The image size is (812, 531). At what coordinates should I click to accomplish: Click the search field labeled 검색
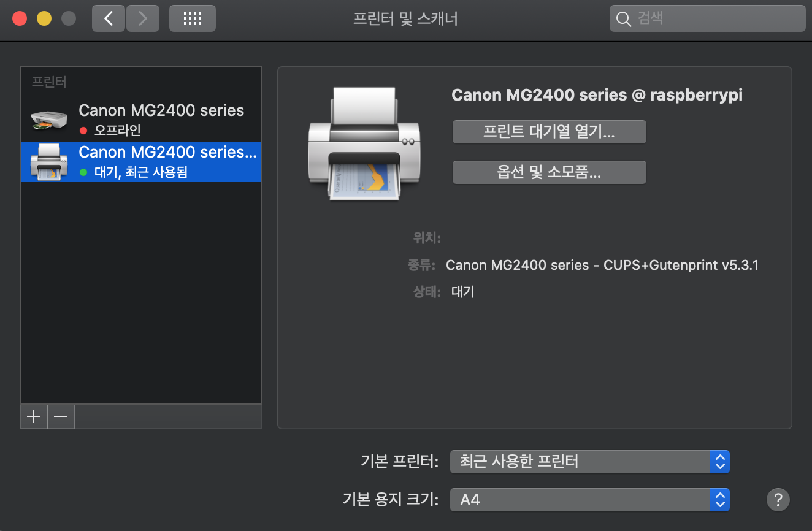[707, 18]
